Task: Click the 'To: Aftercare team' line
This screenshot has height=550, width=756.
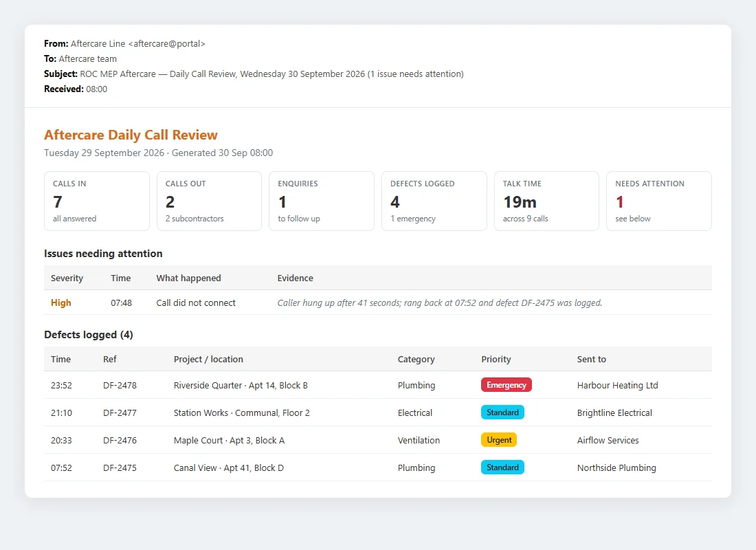Action: [80, 58]
